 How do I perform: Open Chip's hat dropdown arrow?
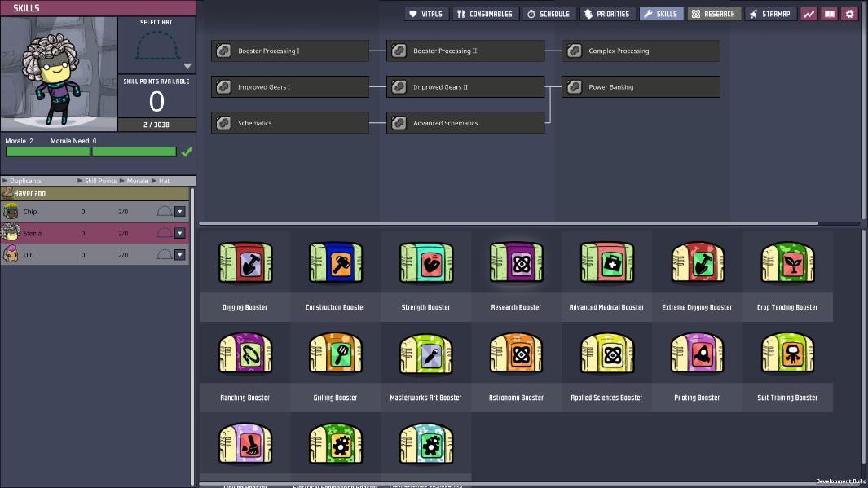point(180,211)
